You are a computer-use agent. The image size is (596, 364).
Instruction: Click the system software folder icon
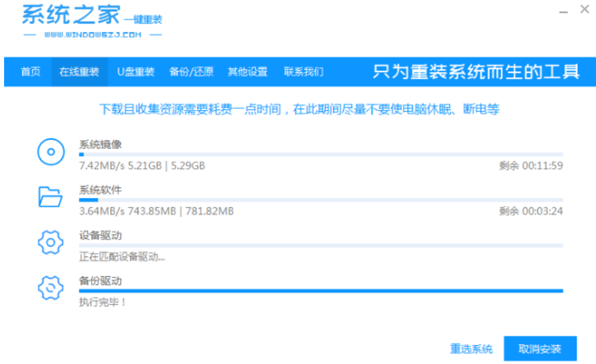click(x=50, y=197)
